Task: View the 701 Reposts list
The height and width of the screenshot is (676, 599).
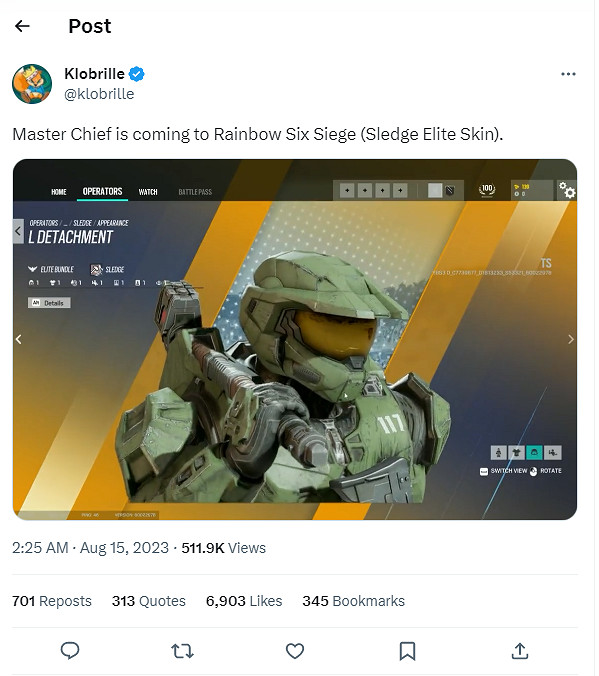Action: [52, 601]
